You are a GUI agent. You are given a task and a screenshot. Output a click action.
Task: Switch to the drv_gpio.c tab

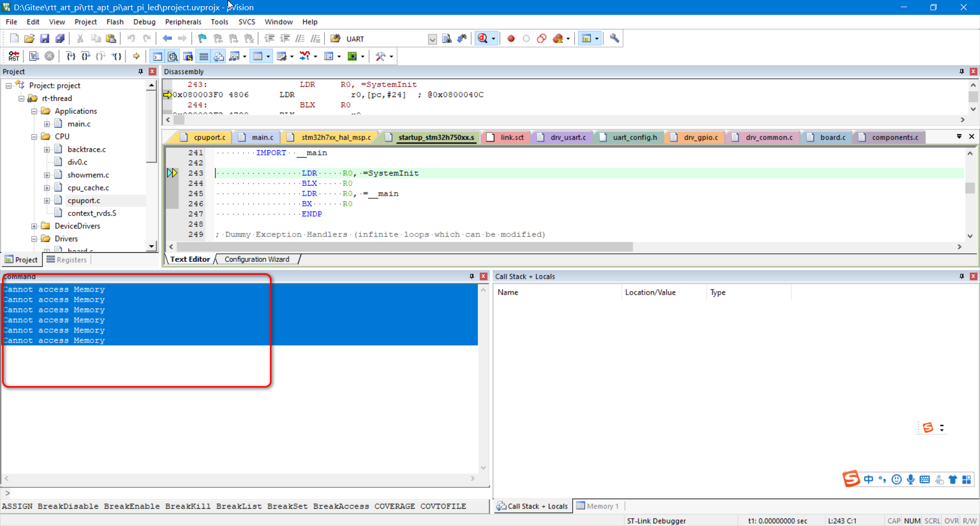[x=700, y=137]
